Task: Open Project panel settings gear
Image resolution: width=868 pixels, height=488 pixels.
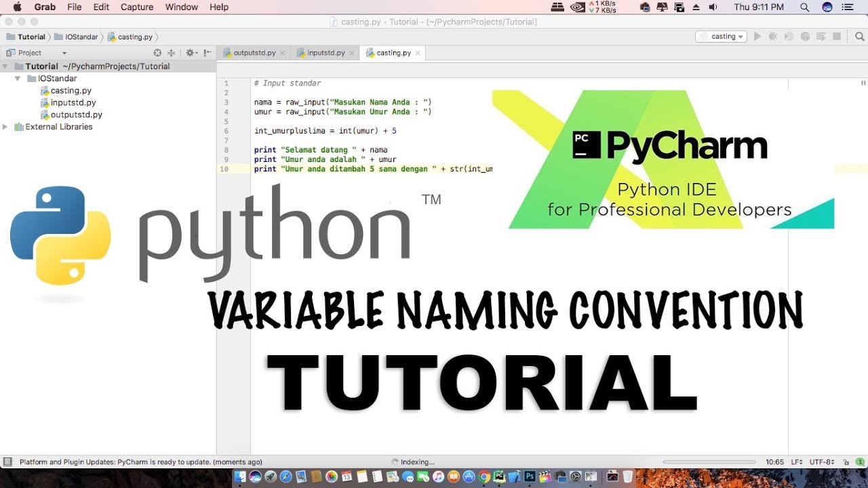Action: point(191,53)
